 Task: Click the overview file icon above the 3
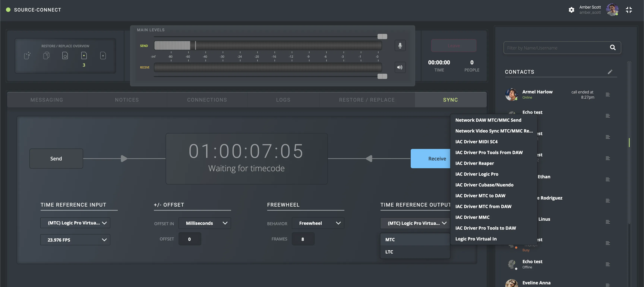[x=84, y=55]
